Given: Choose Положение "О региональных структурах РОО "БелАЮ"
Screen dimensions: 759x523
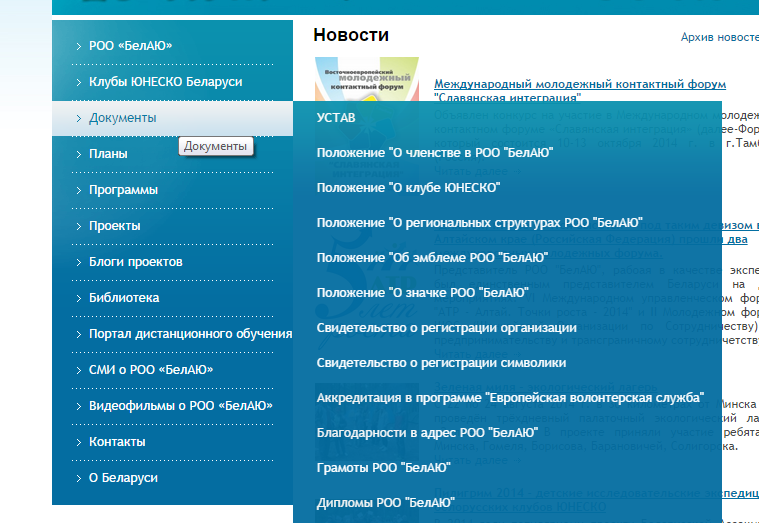Looking at the screenshot, I should click(479, 223).
